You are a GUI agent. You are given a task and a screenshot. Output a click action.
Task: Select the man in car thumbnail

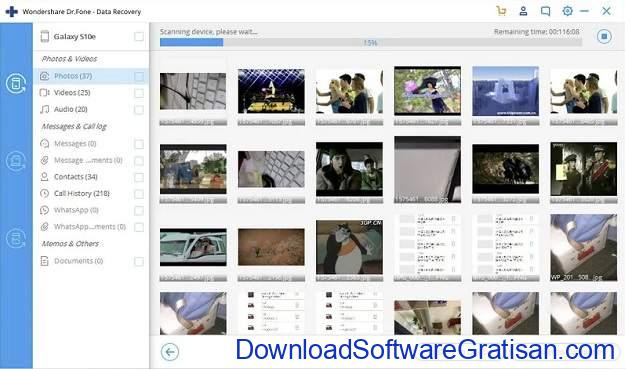[x=193, y=247]
